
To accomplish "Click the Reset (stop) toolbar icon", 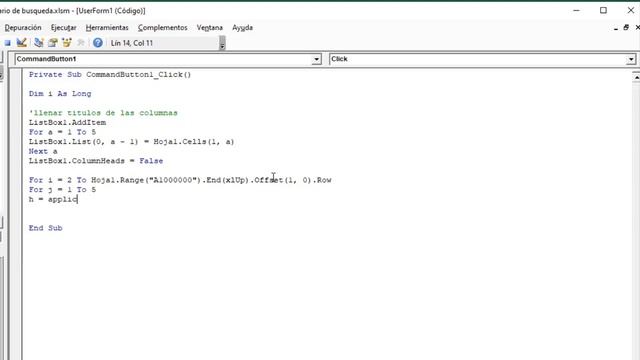I will pyautogui.click(x=7, y=43).
